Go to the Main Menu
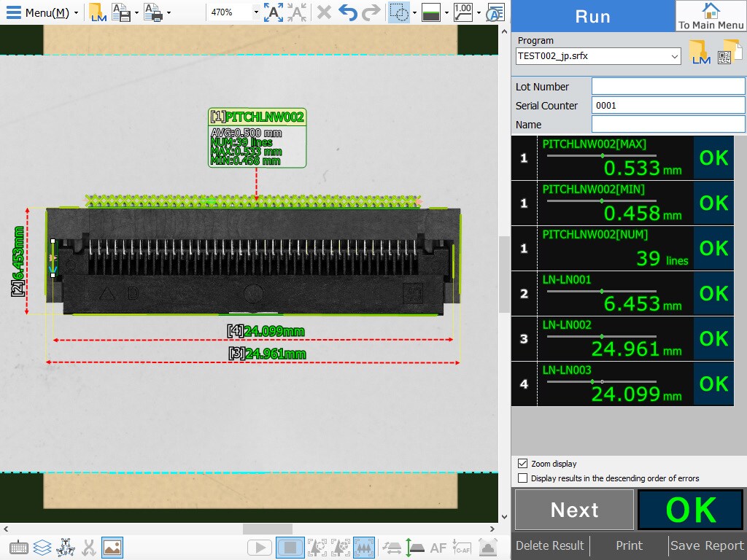This screenshot has height=560, width=747. tap(711, 16)
